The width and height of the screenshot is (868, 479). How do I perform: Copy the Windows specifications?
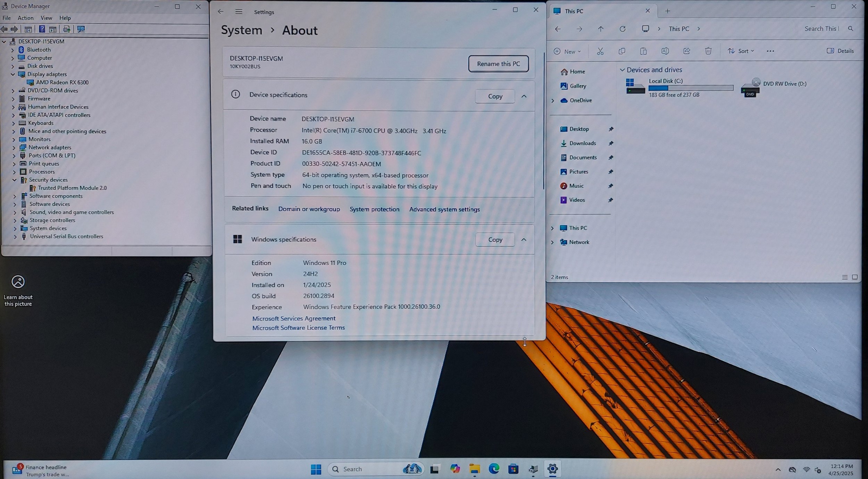(x=495, y=240)
